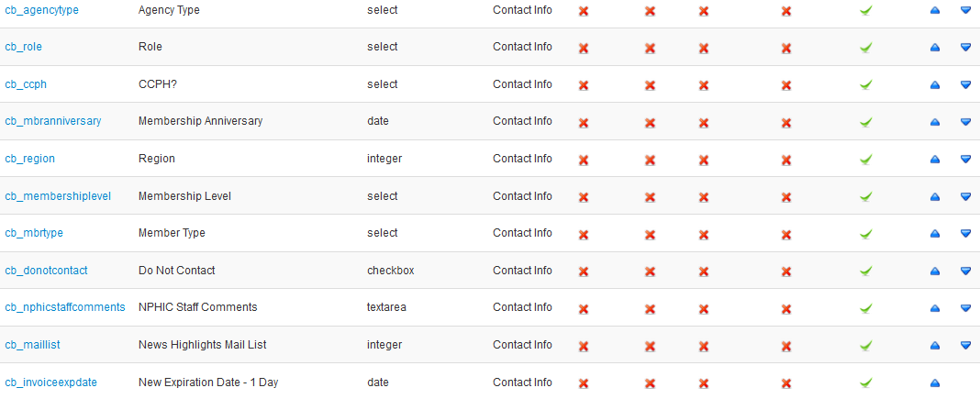
Task: Click down arrow on Membership Level row
Action: point(965,196)
